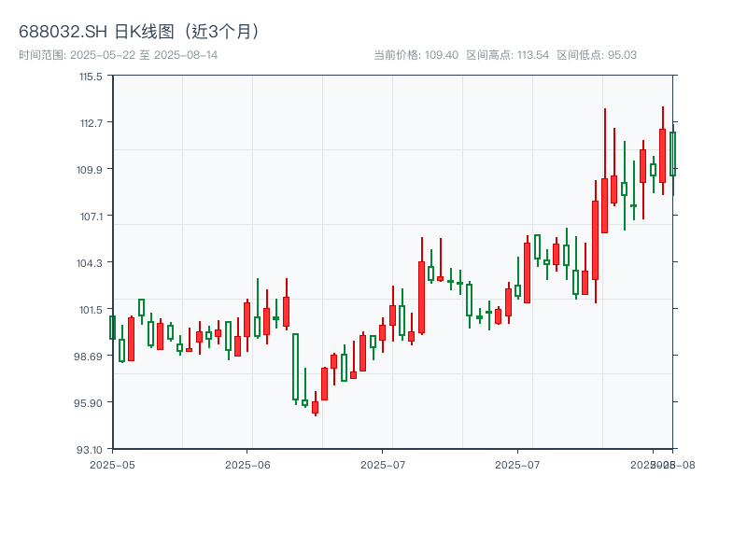This screenshot has height=560, width=747.
Task: Click the 2025-05 x-axis date label
Action: pyautogui.click(x=112, y=464)
